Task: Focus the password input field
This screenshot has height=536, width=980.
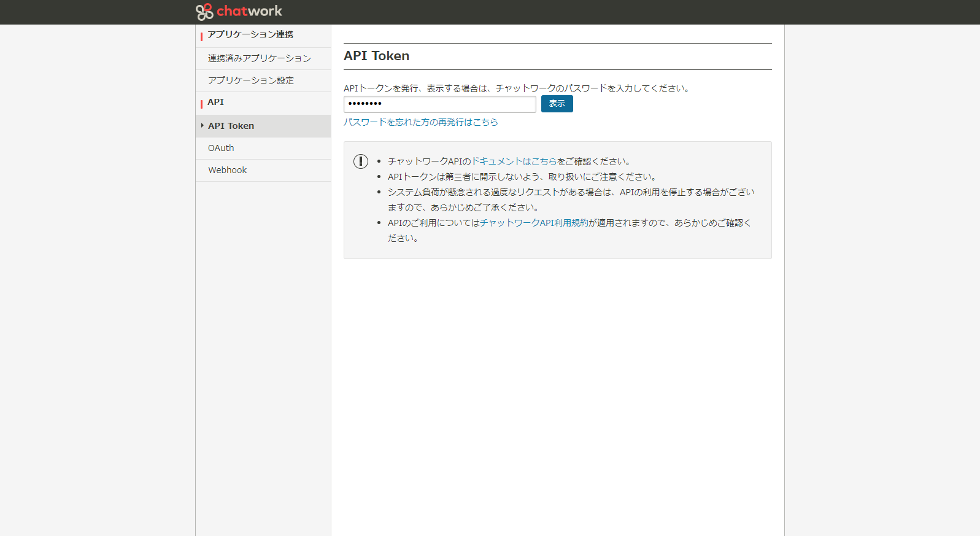Action: 440,104
